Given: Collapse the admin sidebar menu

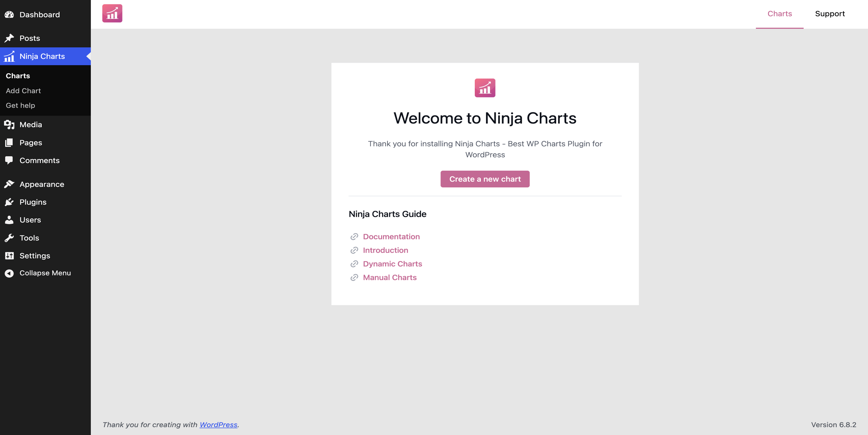Looking at the screenshot, I should pos(46,273).
